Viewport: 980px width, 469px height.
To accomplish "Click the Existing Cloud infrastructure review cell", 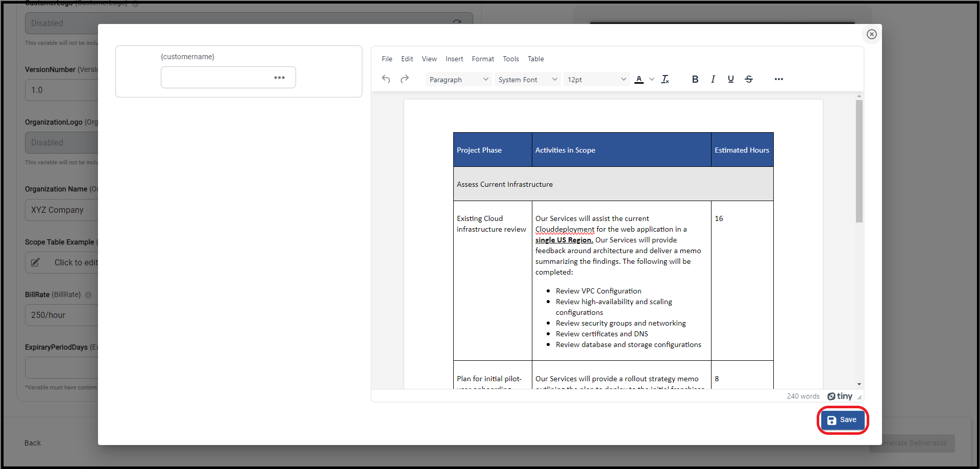I will tap(493, 281).
